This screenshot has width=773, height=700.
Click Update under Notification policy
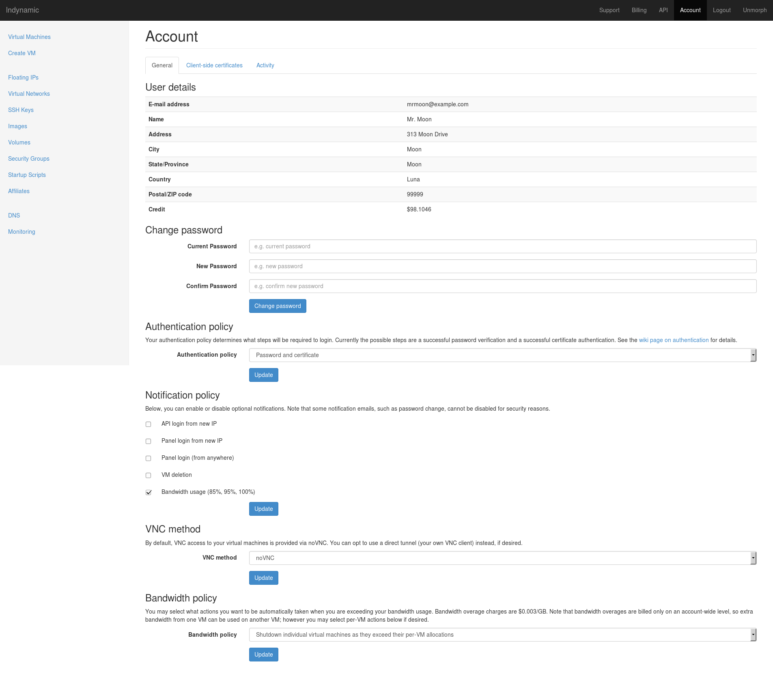click(264, 509)
